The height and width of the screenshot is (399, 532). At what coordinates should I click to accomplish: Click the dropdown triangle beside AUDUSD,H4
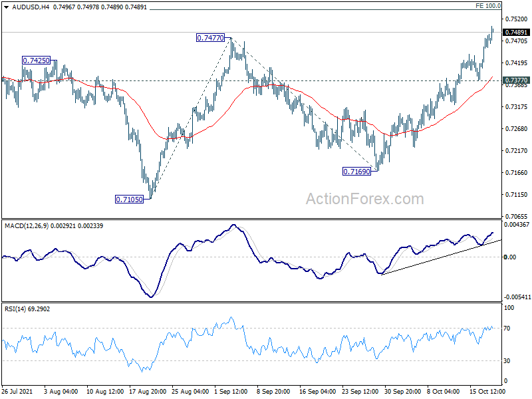[x=6, y=7]
